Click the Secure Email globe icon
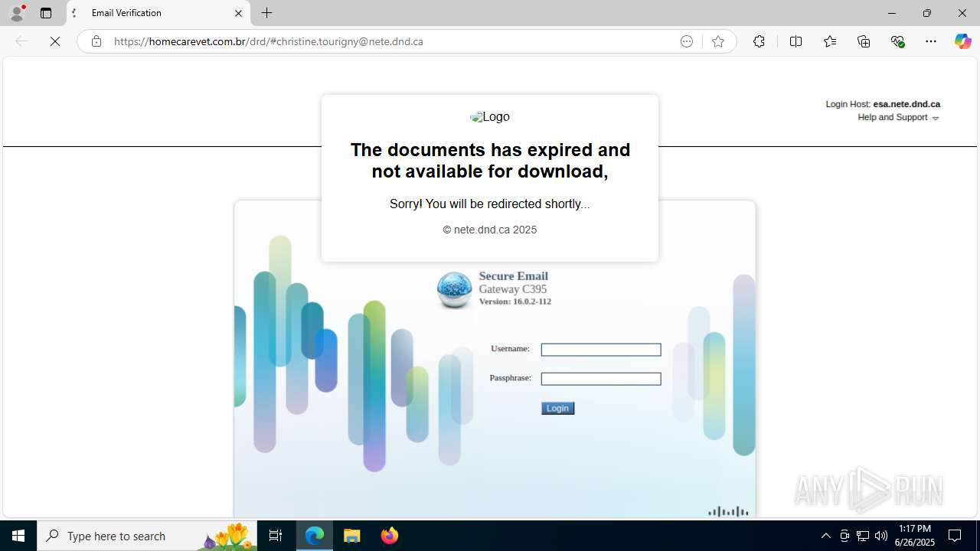980x551 pixels. [x=454, y=290]
